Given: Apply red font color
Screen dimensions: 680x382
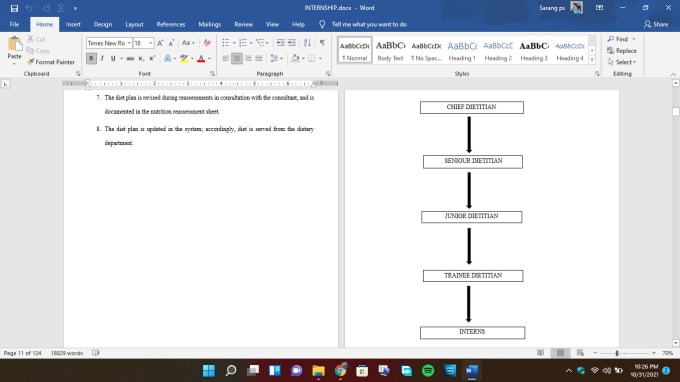Looking at the screenshot, I should coord(201,58).
